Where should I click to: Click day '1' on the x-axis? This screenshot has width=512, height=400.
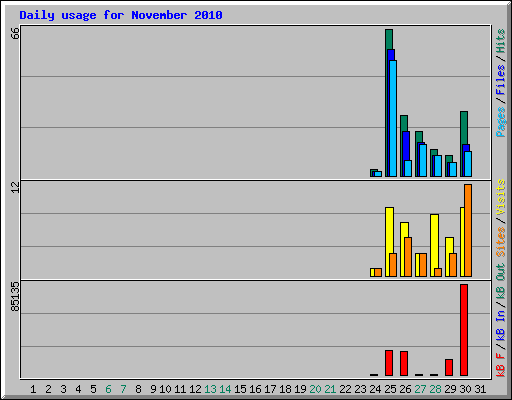coord(33,389)
